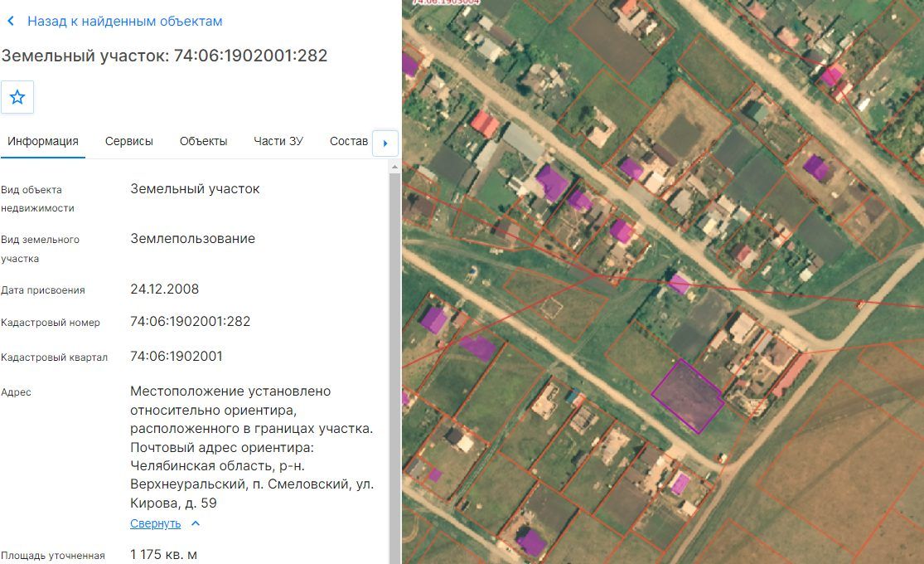
Task: Select the 'Кадастровый номер' label
Action: [51, 323]
